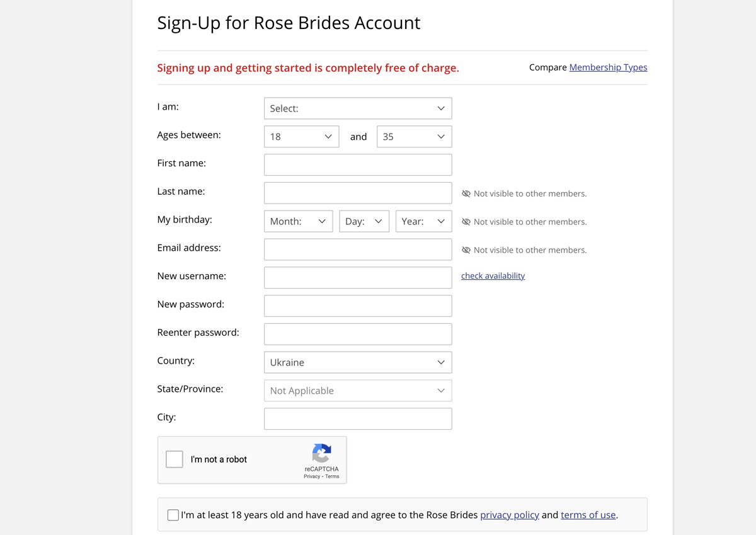Focus the Email address text box
The width and height of the screenshot is (756, 535).
point(357,250)
